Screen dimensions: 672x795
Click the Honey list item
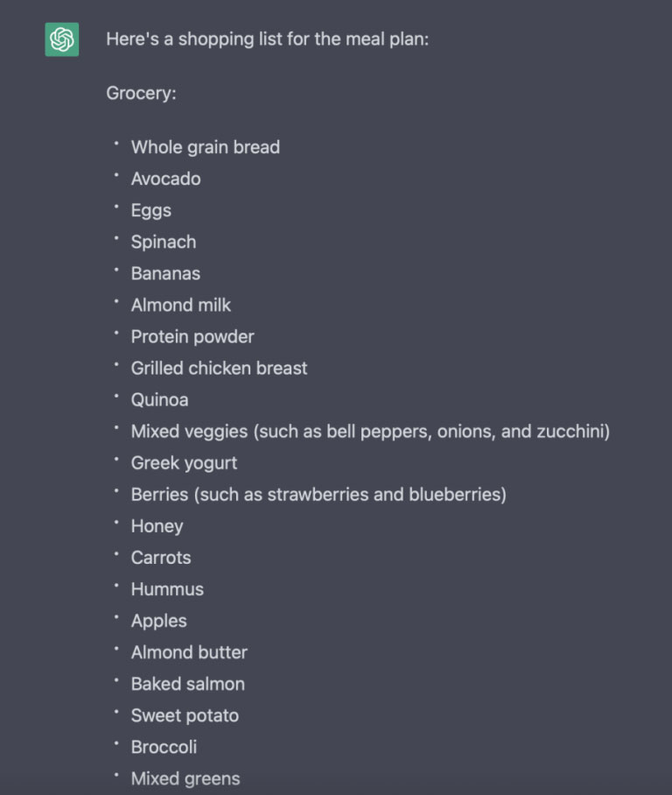(x=157, y=526)
